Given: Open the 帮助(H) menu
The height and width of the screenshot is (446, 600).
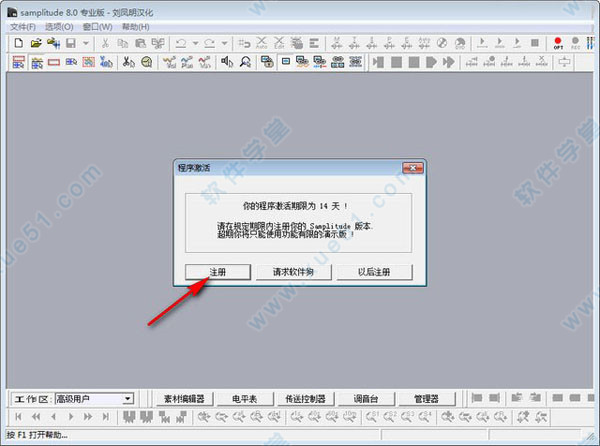Looking at the screenshot, I should [x=135, y=27].
